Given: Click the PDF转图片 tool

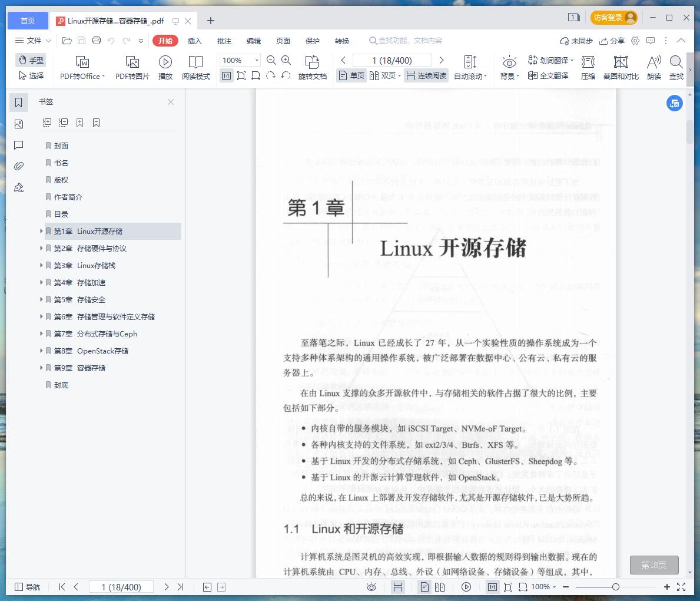Looking at the screenshot, I should (x=132, y=68).
